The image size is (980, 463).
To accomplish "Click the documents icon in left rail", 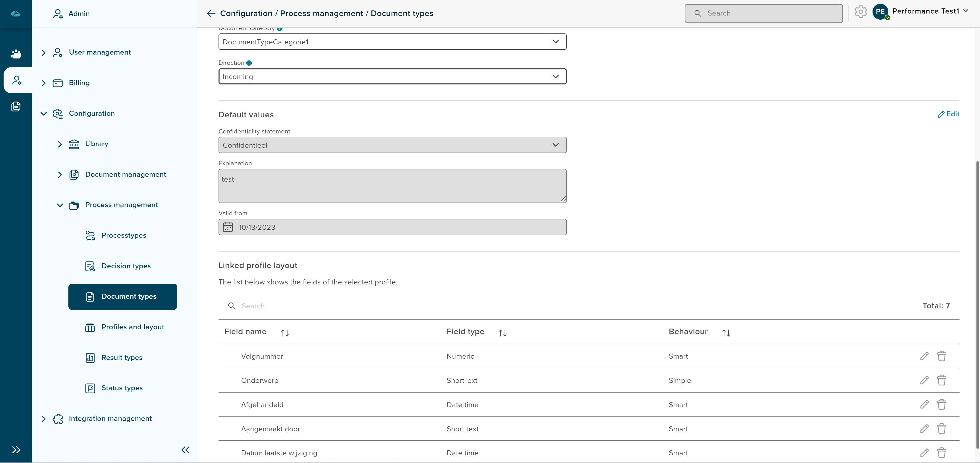I will [16, 106].
